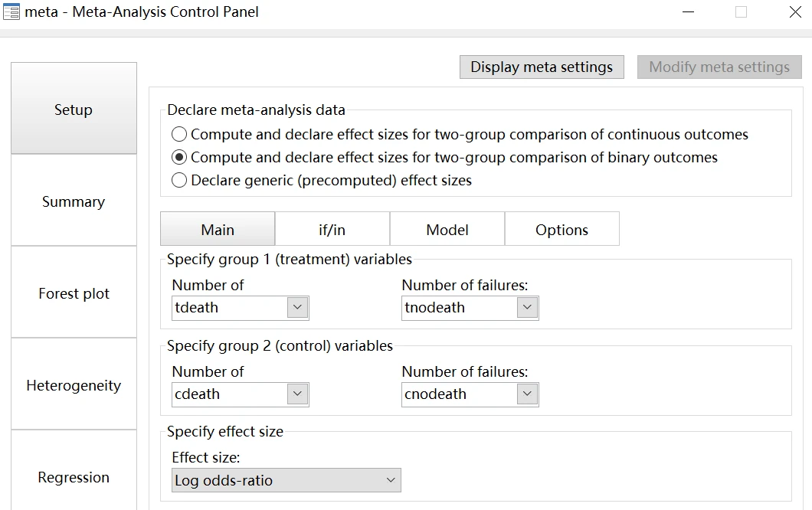Viewport: 812px width, 510px height.
Task: Open the cnodeath variable dropdown arrow
Action: coord(527,394)
